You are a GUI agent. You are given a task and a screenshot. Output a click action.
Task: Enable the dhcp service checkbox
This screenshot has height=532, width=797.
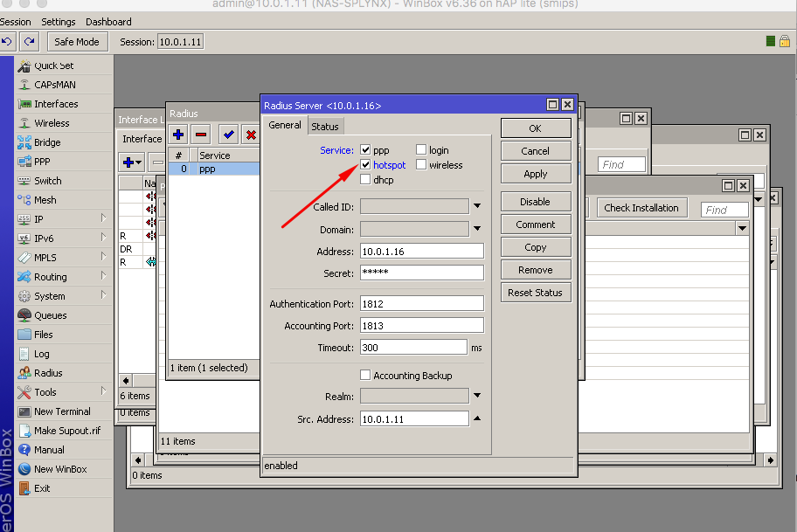pos(365,180)
